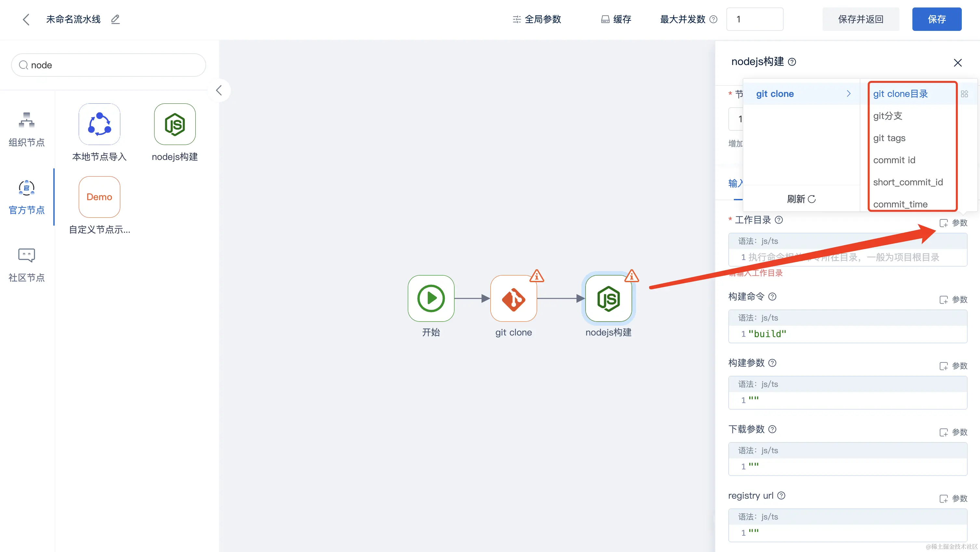Click the pencil icon to rename pipeline
Screen dimensions: 980x552
[115, 19]
